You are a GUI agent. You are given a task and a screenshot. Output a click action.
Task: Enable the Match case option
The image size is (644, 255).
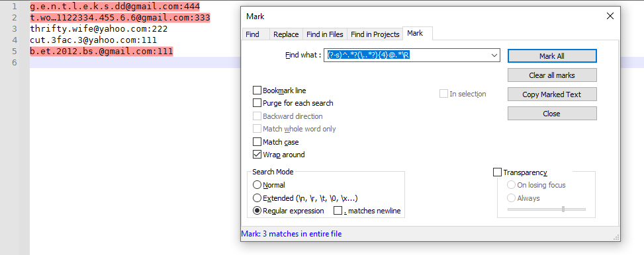coord(257,142)
